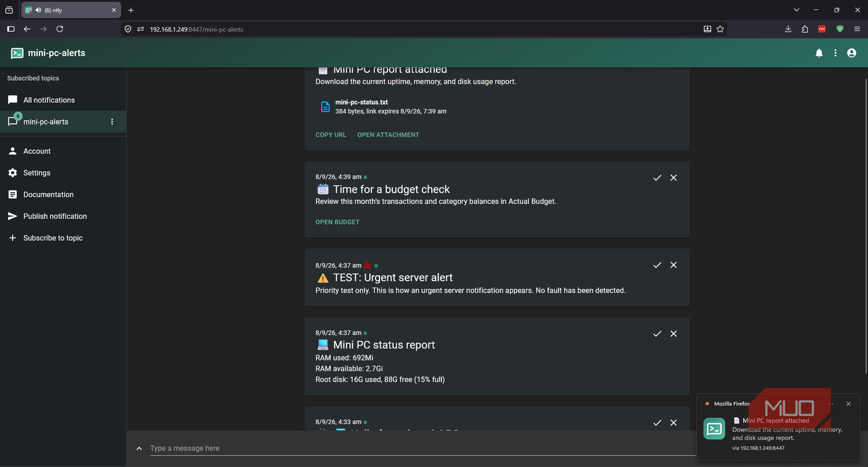Expand the message bar chevron
Screen dimensions: 868x467
point(139,448)
